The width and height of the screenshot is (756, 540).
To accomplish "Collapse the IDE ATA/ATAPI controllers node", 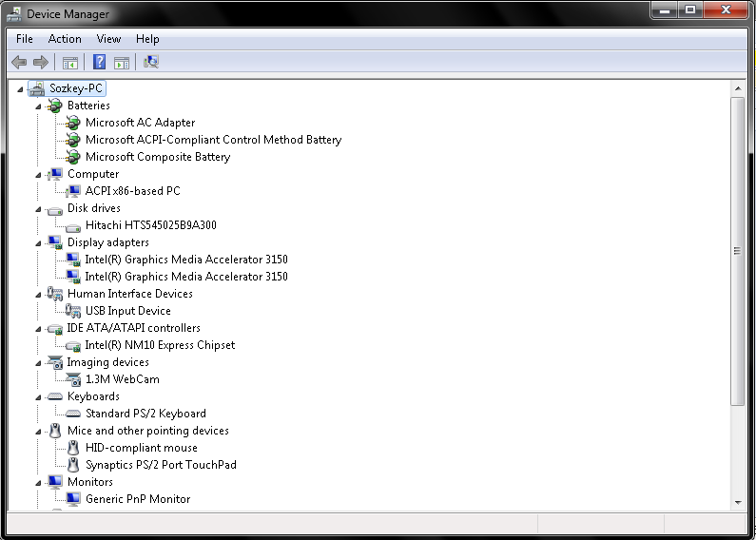I will tap(39, 329).
